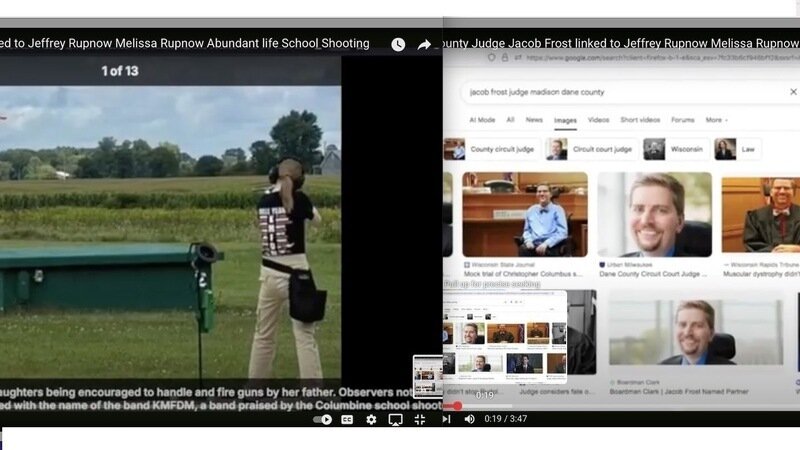Exit fullscreen with the shrink icon
800x450 pixels.
coord(420,419)
